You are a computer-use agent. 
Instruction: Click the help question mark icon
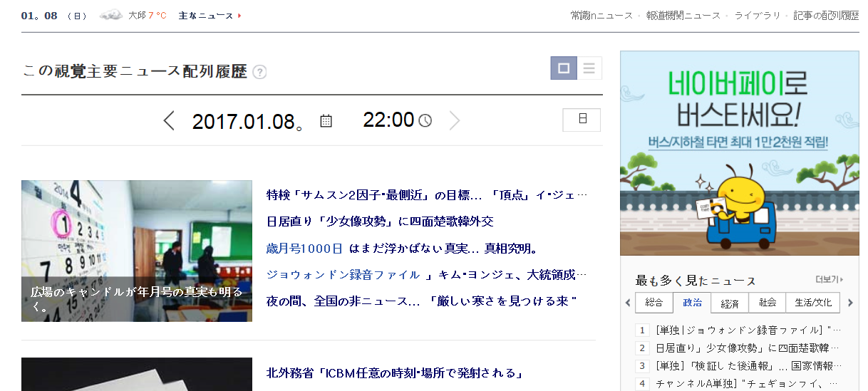[259, 72]
